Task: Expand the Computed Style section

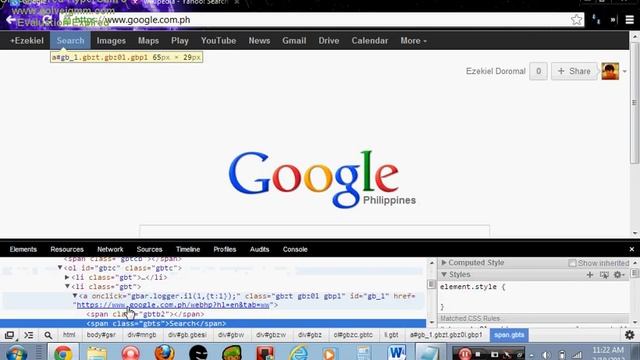Action: 444,262
